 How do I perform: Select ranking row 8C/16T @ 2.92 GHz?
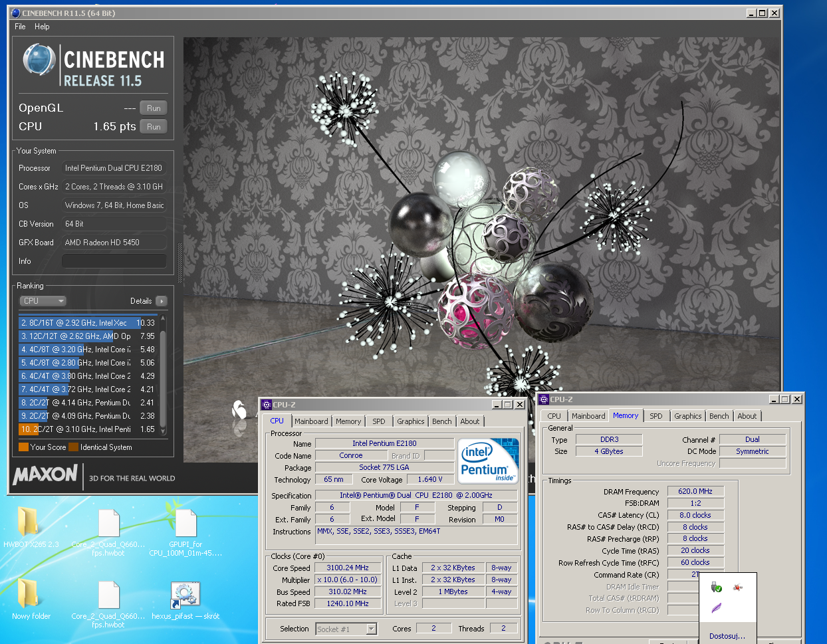[88, 323]
